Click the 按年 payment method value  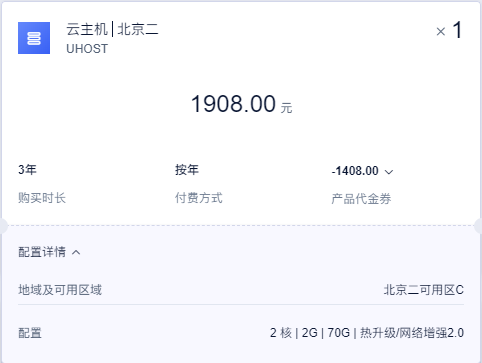click(x=187, y=170)
